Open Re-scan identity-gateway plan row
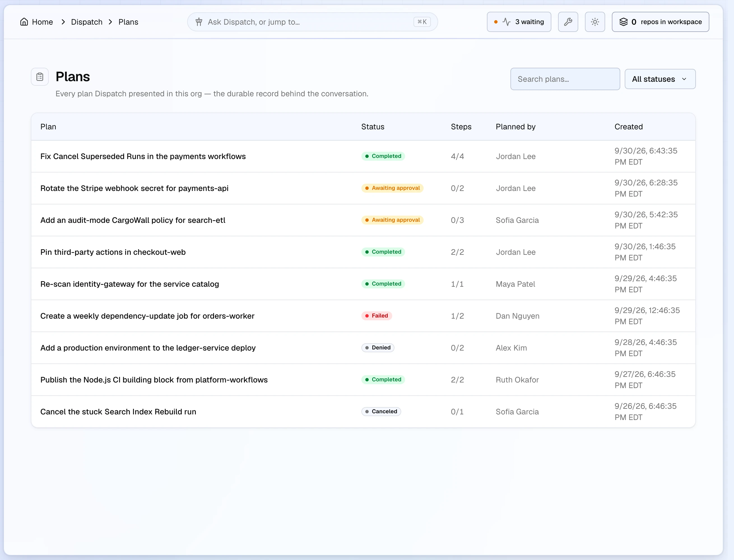734x560 pixels. click(363, 284)
